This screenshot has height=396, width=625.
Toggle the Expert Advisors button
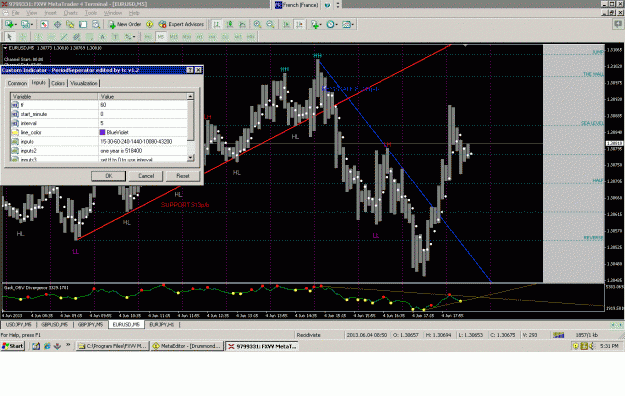pyautogui.click(x=181, y=24)
